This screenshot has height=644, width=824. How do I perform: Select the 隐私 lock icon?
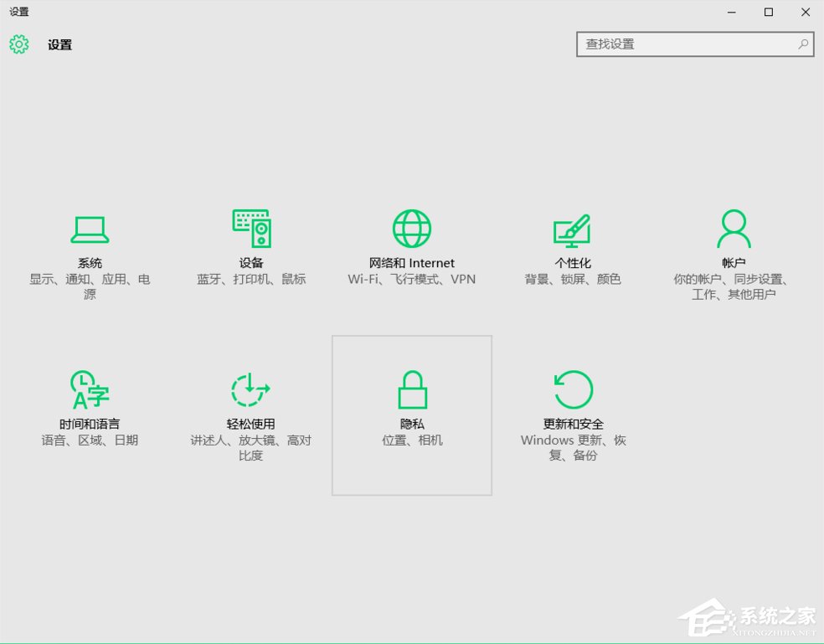pos(411,388)
